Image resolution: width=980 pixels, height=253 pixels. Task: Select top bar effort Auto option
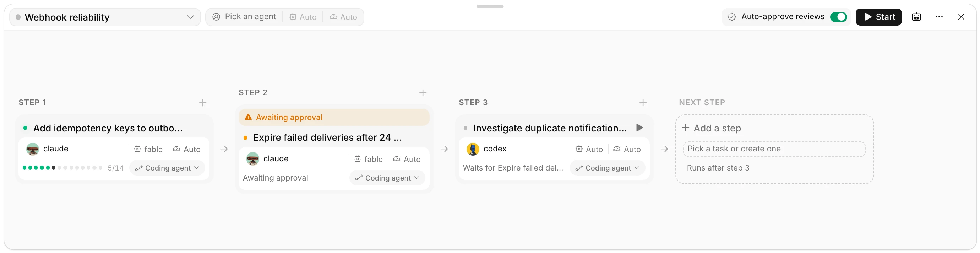pyautogui.click(x=344, y=17)
